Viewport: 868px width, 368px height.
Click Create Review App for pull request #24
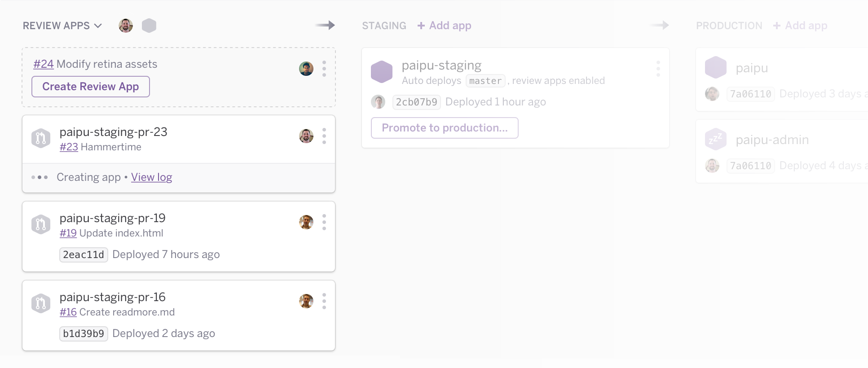tap(90, 86)
